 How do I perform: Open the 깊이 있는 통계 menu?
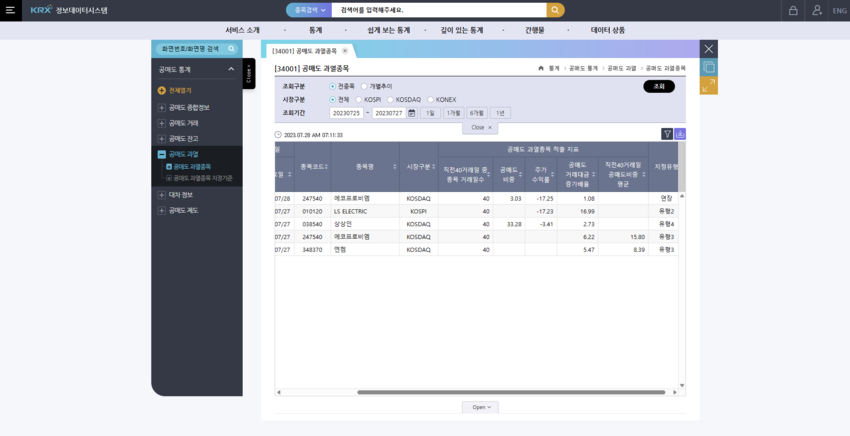[x=462, y=30]
